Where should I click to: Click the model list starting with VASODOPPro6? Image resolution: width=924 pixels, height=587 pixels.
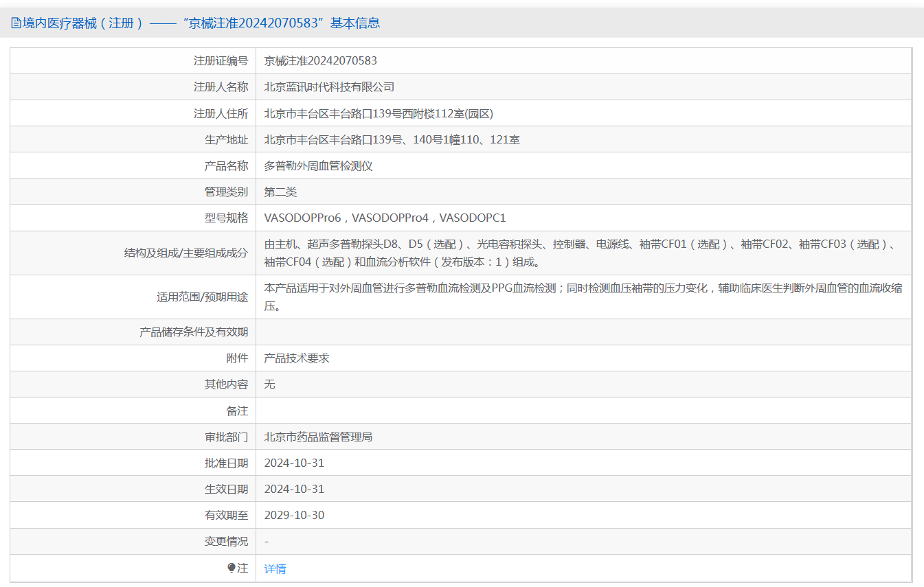point(385,218)
